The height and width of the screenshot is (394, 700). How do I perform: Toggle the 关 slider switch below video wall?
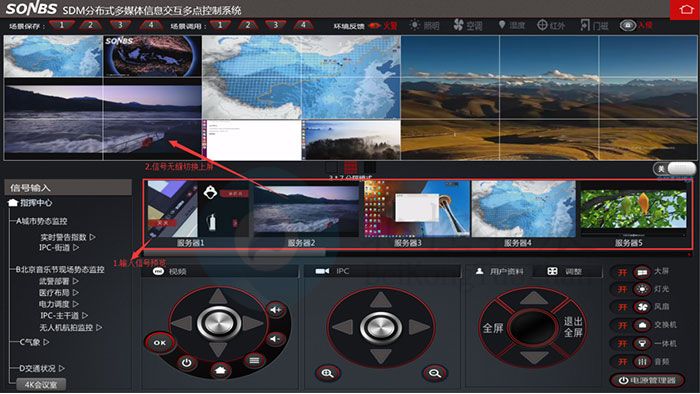[x=674, y=169]
